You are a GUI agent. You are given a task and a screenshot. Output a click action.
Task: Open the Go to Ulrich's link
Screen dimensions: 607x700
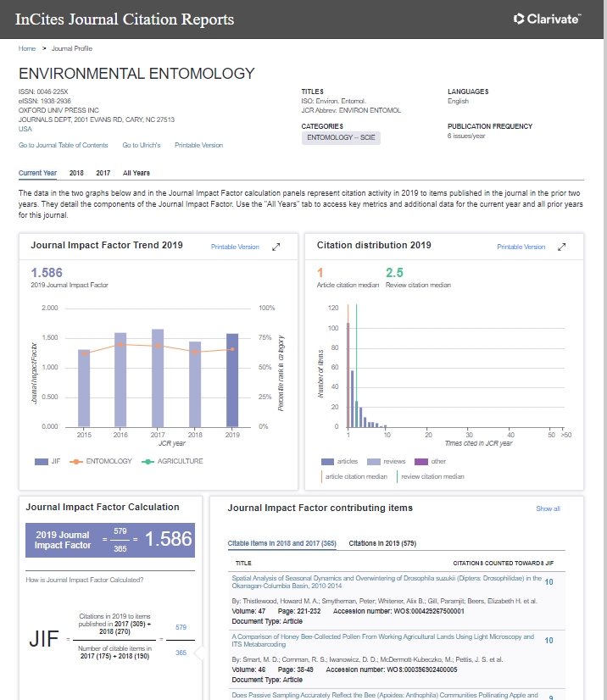click(x=141, y=145)
